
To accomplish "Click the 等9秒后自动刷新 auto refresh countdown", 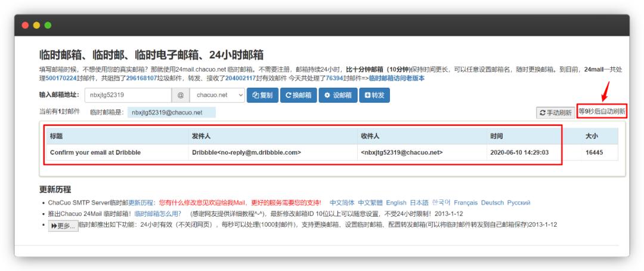I will click(602, 111).
